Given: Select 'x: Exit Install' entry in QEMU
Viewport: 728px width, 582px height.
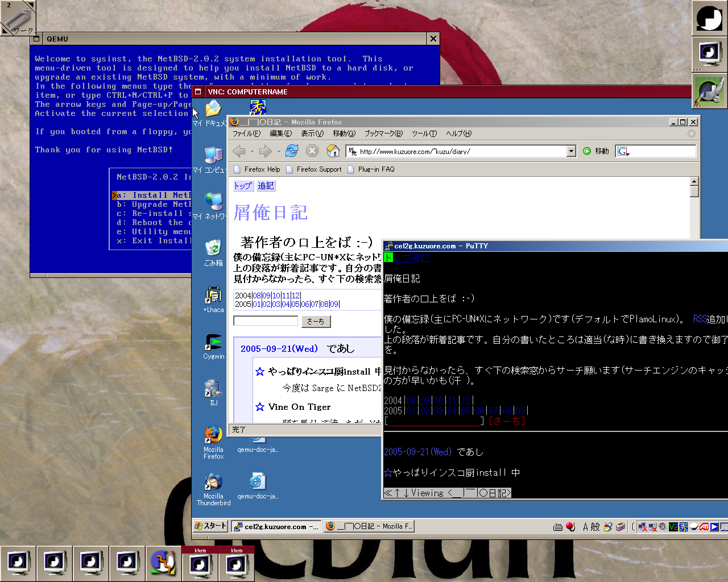Looking at the screenshot, I should point(152,240).
